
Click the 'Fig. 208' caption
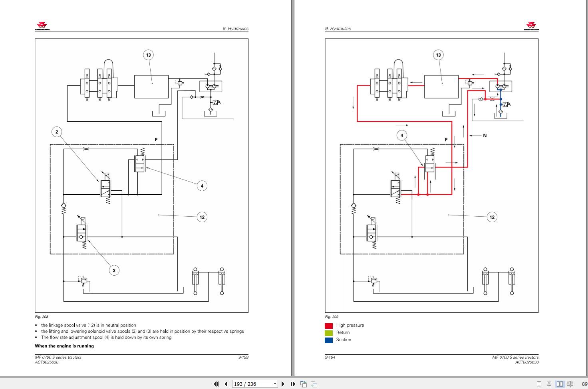(42, 317)
